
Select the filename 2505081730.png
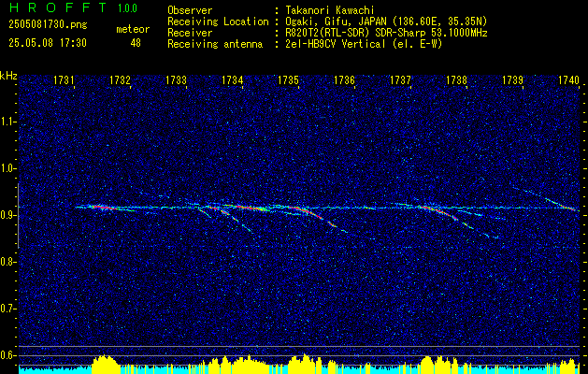[48, 25]
